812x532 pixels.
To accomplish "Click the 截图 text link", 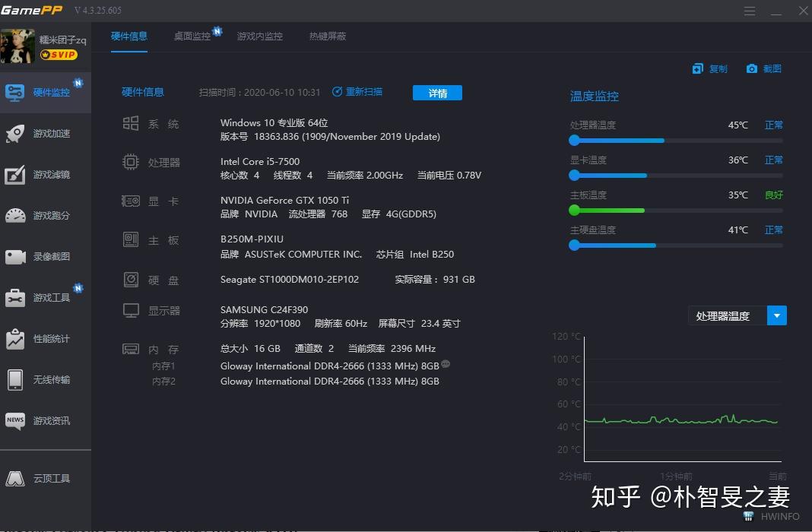I will coord(772,69).
